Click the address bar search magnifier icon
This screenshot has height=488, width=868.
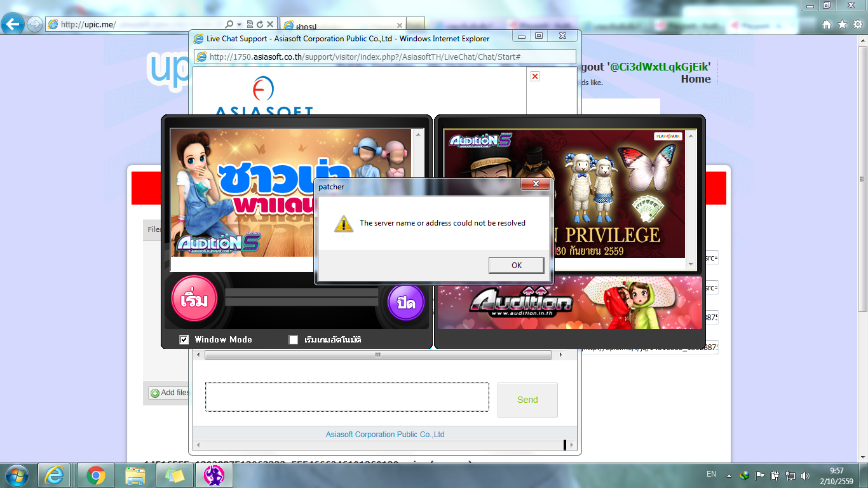[229, 24]
